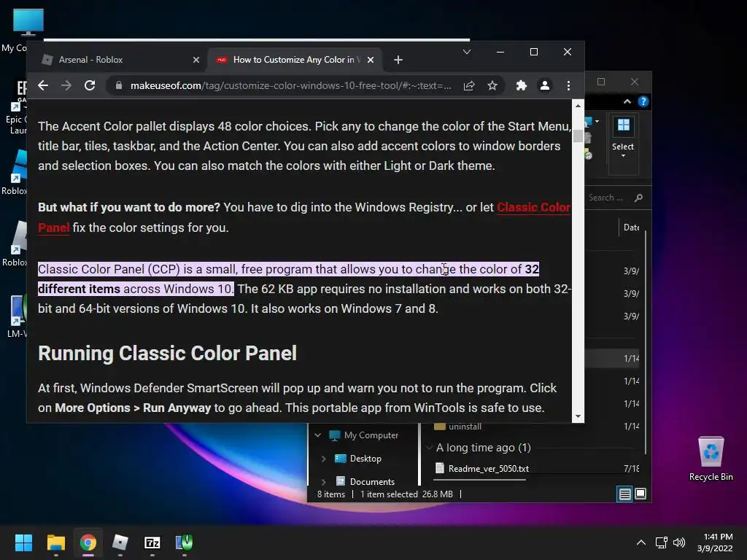
Task: Open the Windows Start menu
Action: coord(23,542)
